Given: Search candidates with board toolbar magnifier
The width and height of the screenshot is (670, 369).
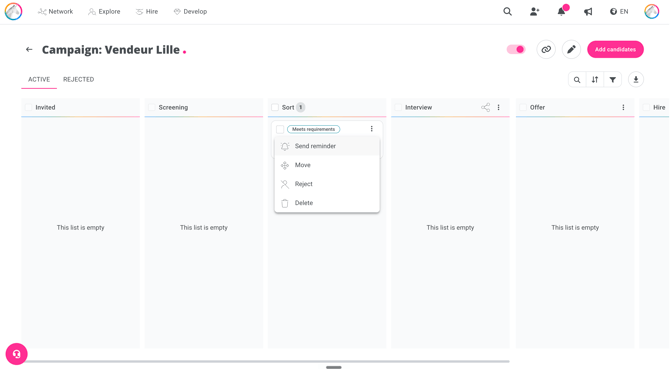Looking at the screenshot, I should 577,80.
